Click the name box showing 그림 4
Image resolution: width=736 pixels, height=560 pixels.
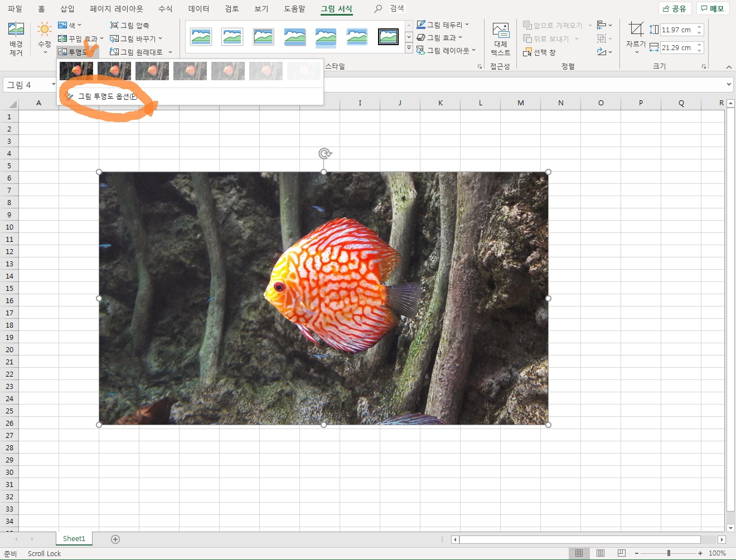coord(28,85)
